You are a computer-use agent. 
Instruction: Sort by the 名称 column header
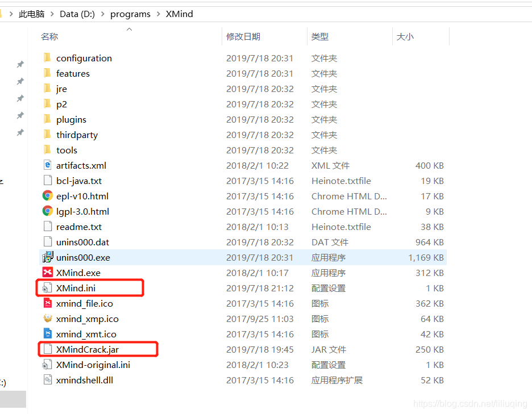coord(49,36)
